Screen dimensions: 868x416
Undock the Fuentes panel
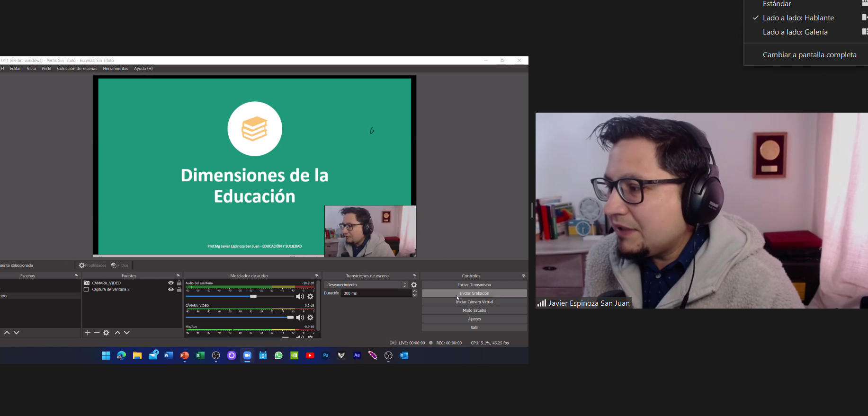(178, 276)
